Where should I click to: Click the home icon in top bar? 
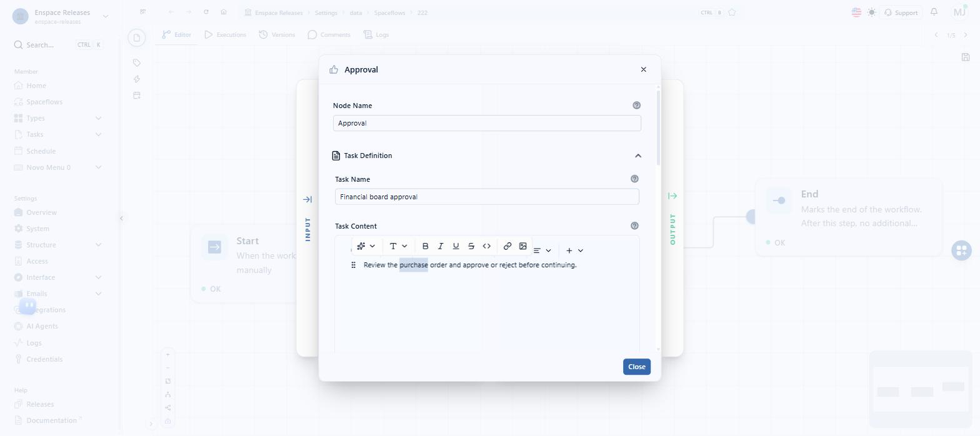(x=224, y=12)
